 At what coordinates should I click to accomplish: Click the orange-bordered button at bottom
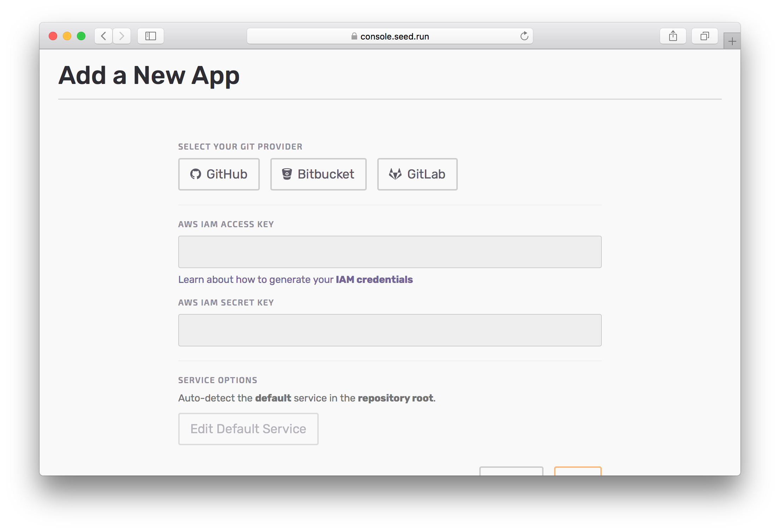tap(578, 471)
